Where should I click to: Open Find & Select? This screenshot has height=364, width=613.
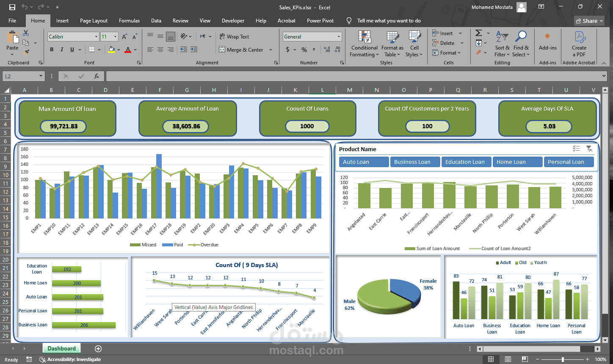tap(521, 44)
